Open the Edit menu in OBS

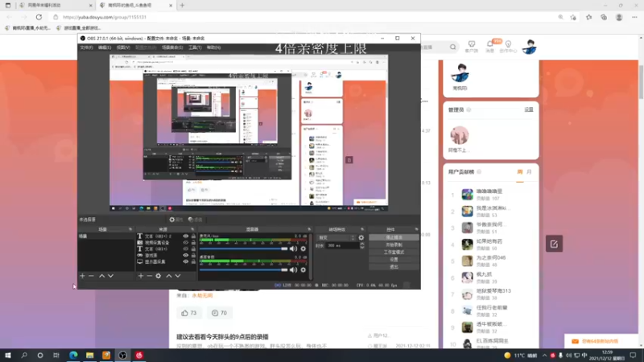pyautogui.click(x=105, y=47)
